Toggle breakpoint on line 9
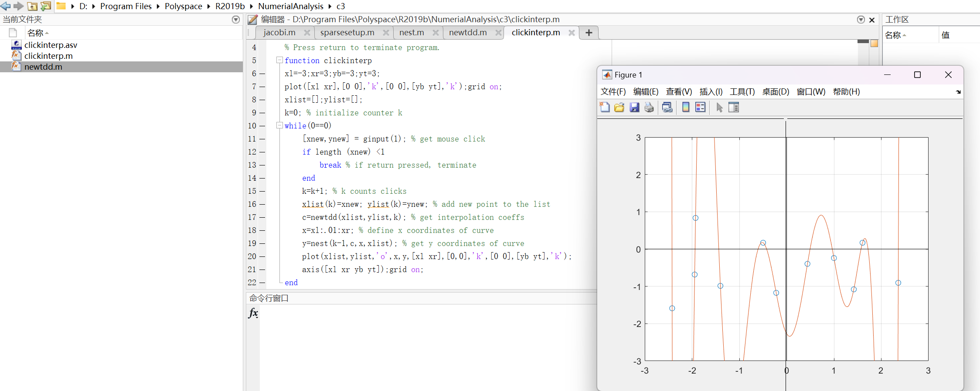The width and height of the screenshot is (980, 391). [x=262, y=113]
